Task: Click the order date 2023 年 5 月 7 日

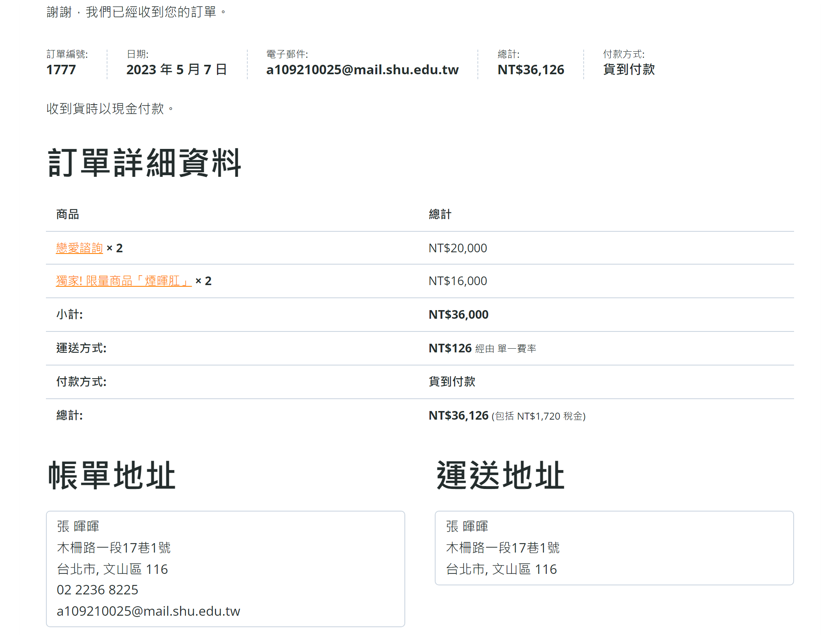Action: tap(176, 70)
